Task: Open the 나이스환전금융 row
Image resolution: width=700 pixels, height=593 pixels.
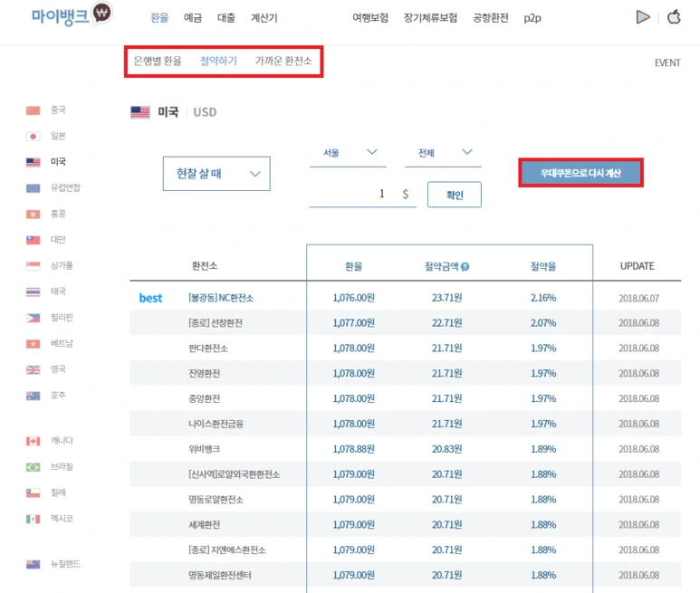Action: click(x=406, y=424)
